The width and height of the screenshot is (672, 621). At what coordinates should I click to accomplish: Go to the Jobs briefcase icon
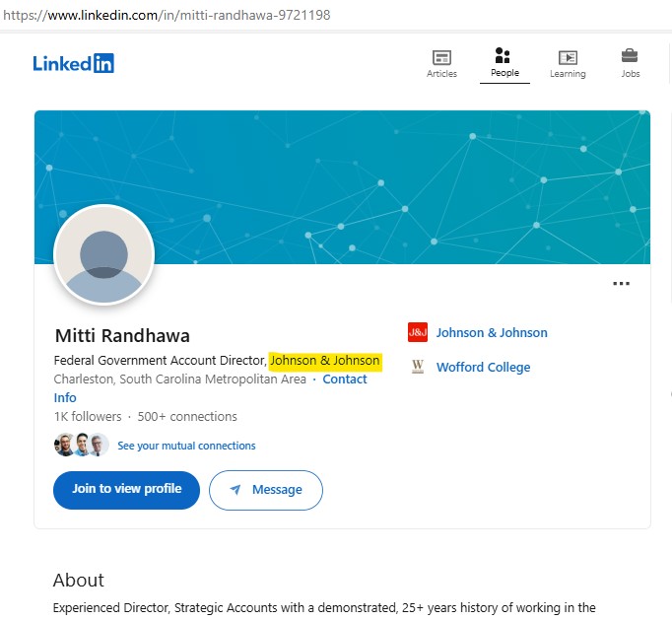[x=630, y=56]
